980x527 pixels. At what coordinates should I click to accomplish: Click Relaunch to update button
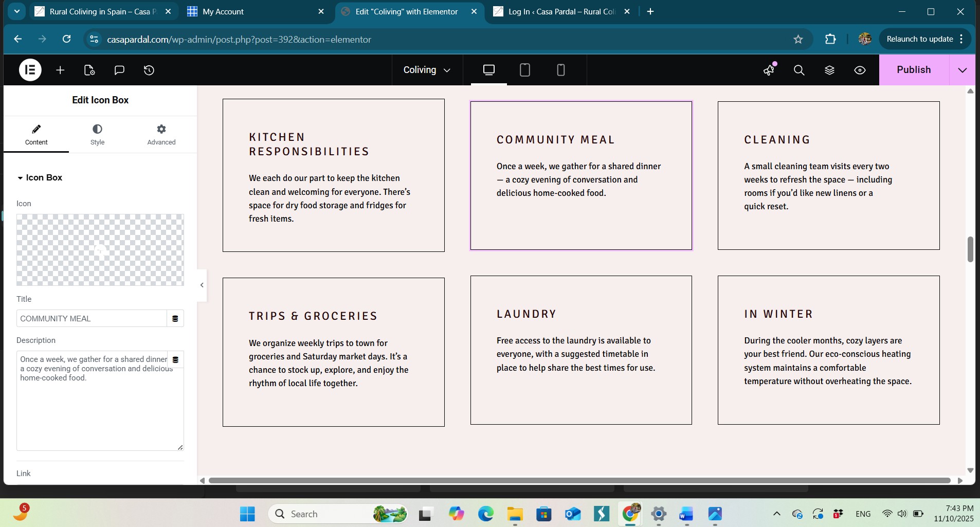coord(920,39)
